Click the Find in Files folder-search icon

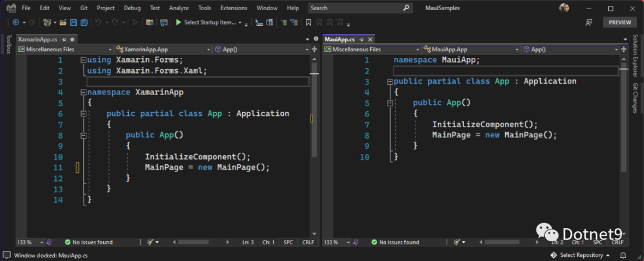(x=150, y=22)
